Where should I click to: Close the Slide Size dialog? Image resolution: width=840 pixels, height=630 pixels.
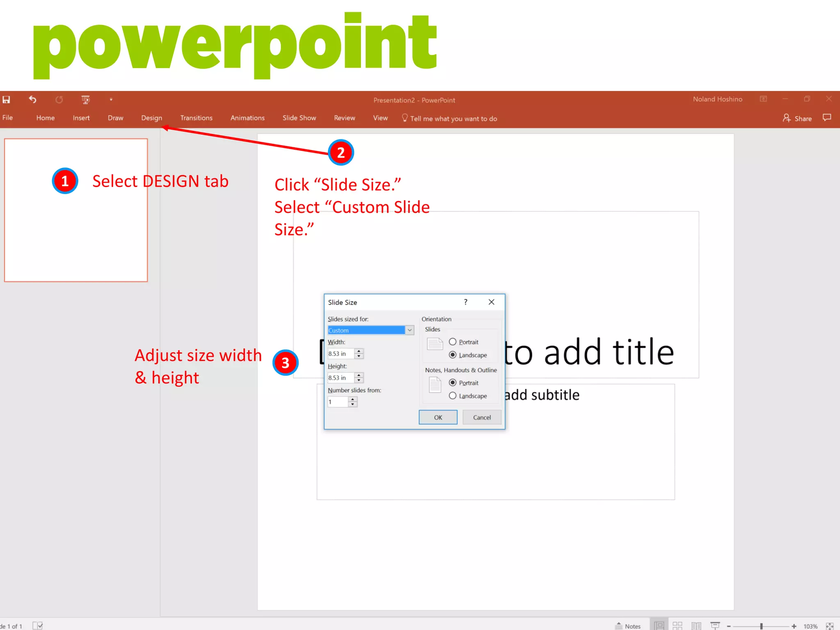491,302
